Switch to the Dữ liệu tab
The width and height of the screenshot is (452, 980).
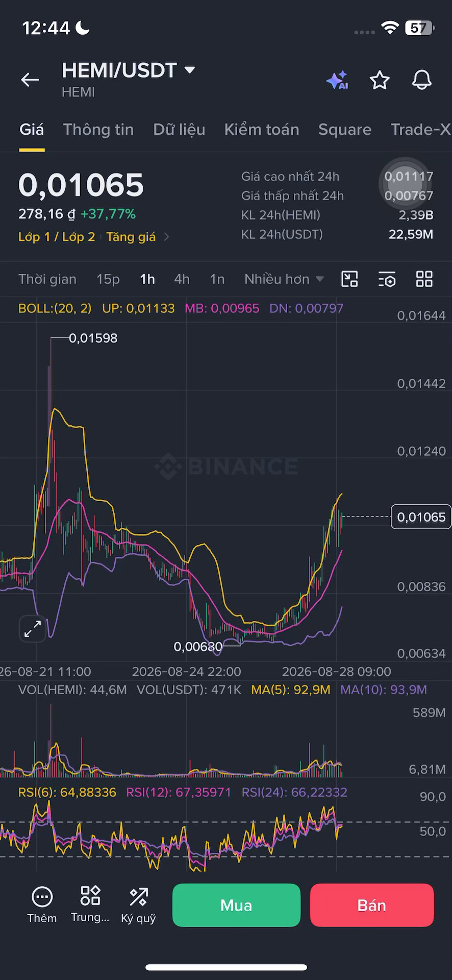click(179, 130)
